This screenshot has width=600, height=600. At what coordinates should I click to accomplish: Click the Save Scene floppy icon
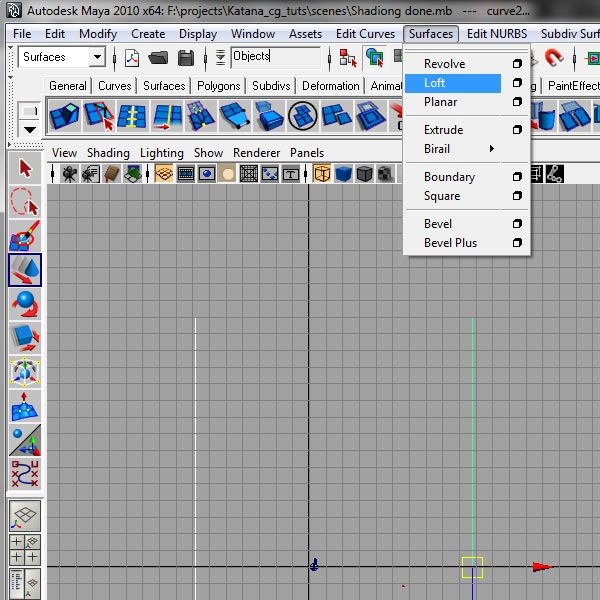point(186,58)
